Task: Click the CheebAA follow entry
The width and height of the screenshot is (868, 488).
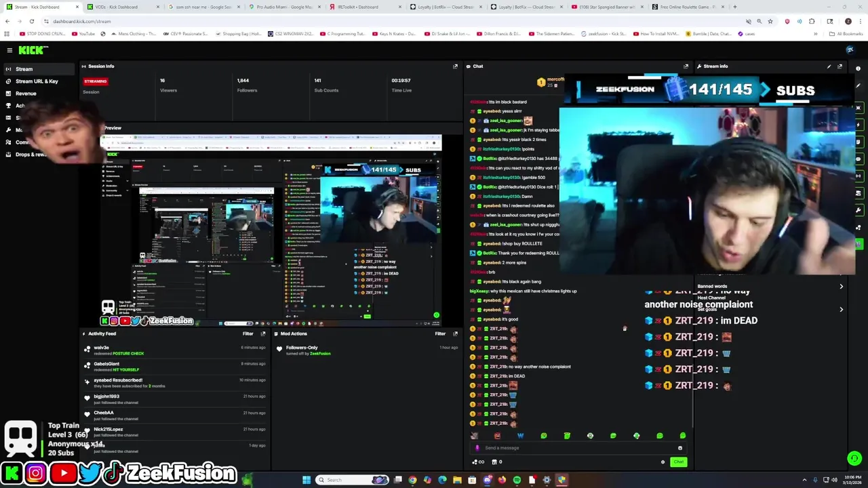Action: [x=176, y=415]
